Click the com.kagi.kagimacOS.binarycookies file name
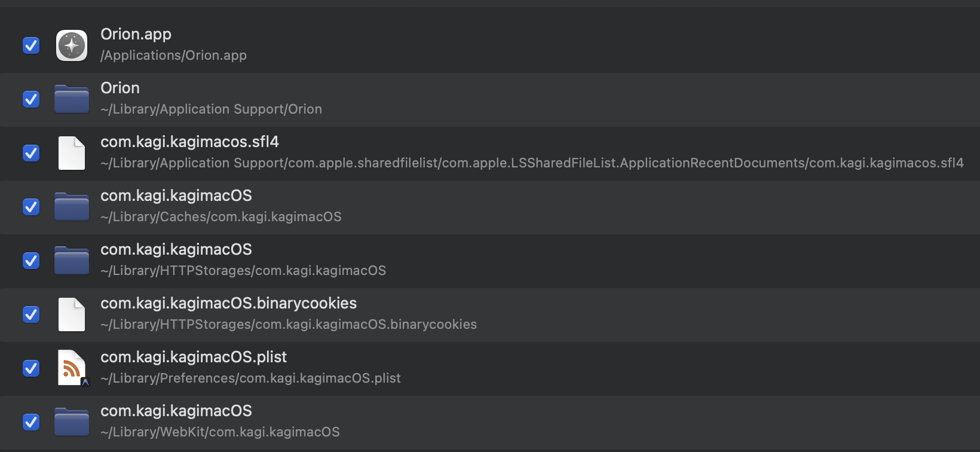This screenshot has width=980, height=452. (x=228, y=303)
